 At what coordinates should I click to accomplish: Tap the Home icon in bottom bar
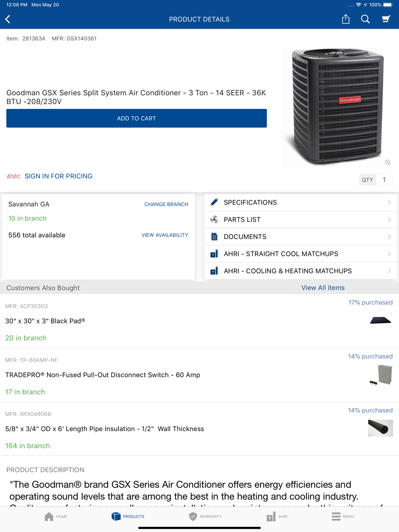(49, 516)
